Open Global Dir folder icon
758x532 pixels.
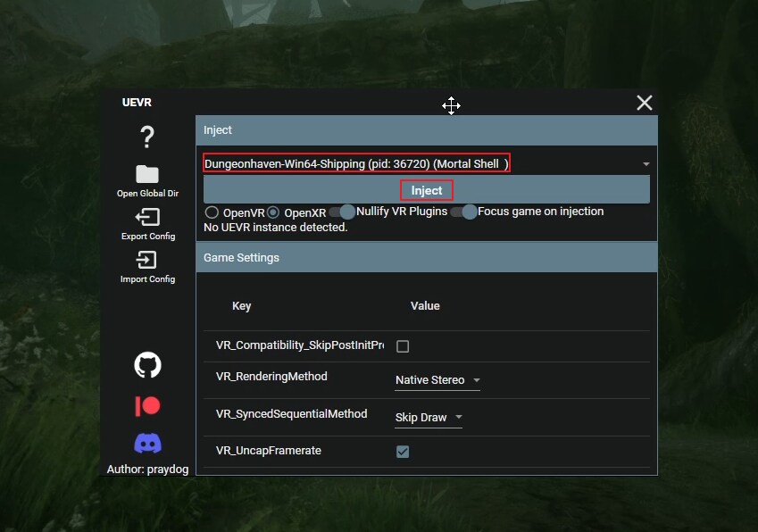click(147, 174)
